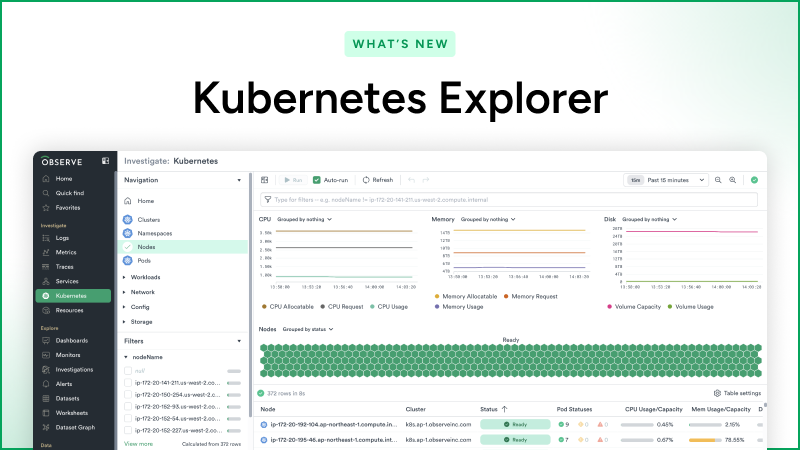This screenshot has width=800, height=450.
Task: Check ip-172-20-150-254 filter checkbox
Action: click(128, 394)
